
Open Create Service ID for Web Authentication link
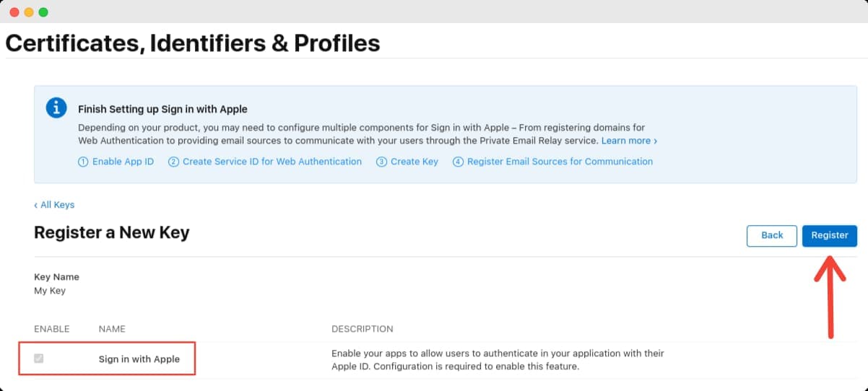click(272, 162)
